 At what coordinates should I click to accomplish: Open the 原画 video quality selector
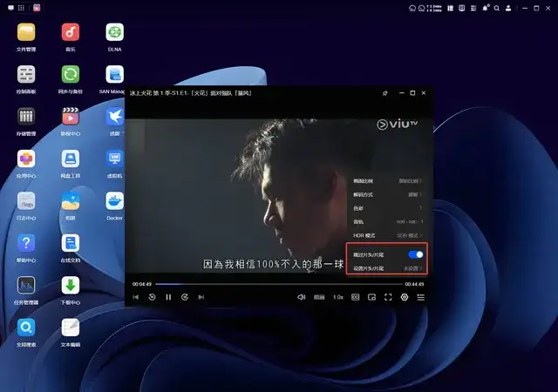click(319, 297)
